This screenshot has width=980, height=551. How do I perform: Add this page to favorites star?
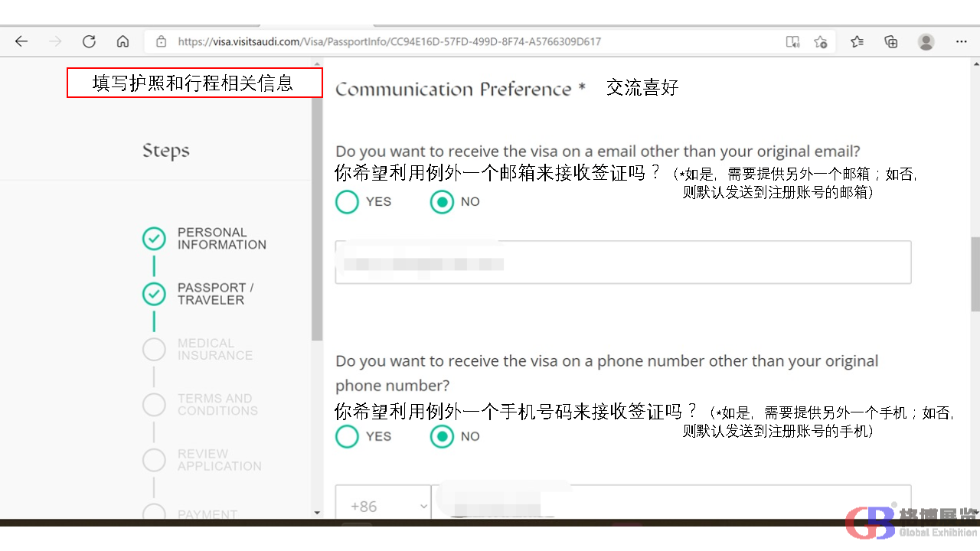[820, 41]
